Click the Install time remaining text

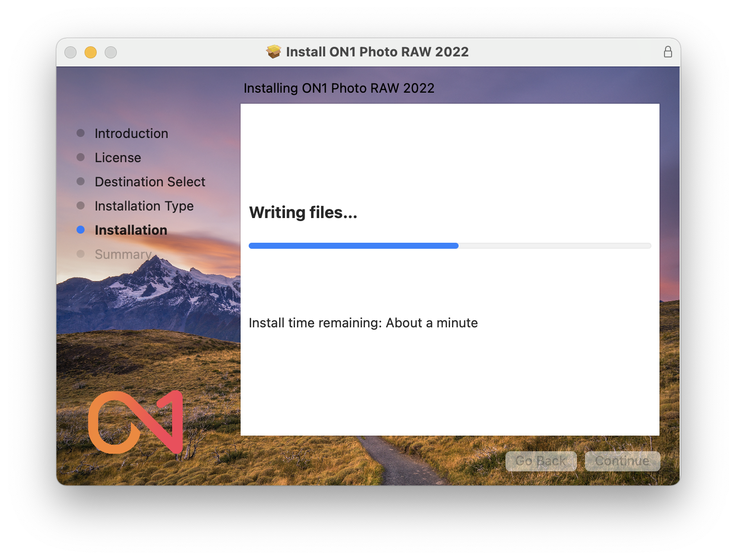point(363,323)
